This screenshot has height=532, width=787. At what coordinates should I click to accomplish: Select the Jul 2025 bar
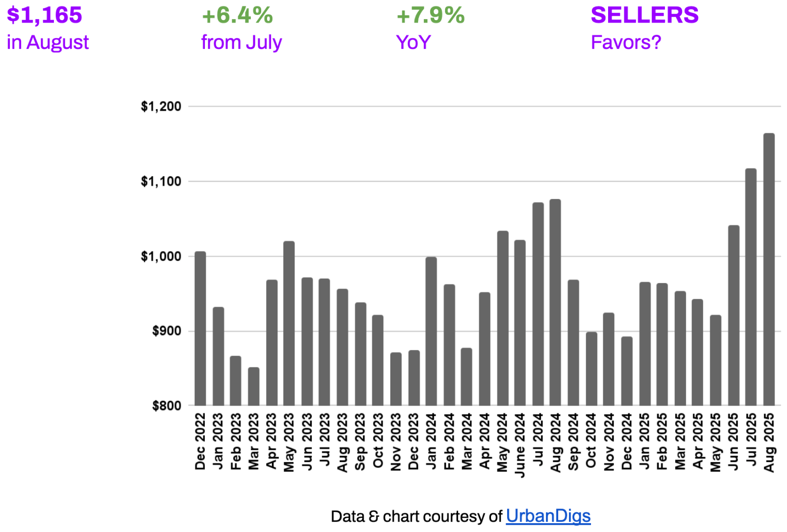pyautogui.click(x=751, y=287)
